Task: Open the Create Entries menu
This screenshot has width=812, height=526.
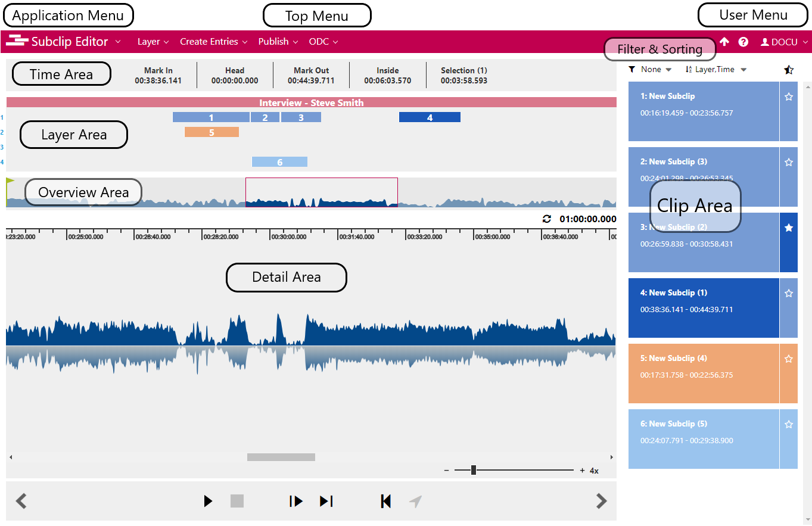Action: click(x=213, y=42)
